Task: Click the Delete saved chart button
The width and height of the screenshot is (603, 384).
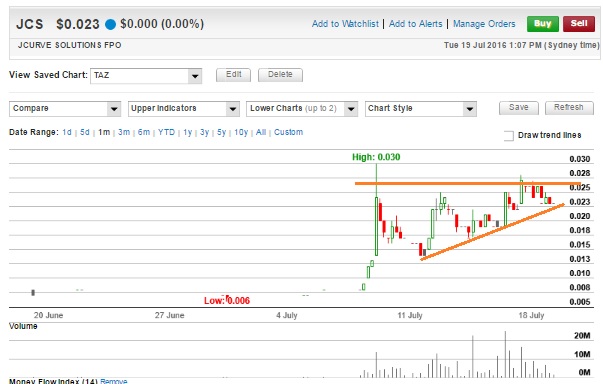Action: tap(280, 75)
